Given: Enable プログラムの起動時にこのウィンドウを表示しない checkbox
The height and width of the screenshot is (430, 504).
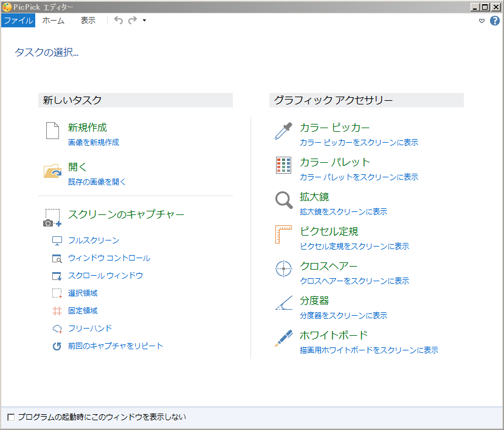Looking at the screenshot, I should click(11, 417).
